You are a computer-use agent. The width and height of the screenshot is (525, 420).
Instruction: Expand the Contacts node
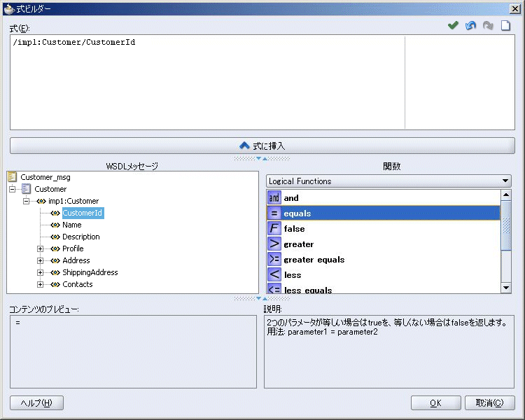coord(40,284)
